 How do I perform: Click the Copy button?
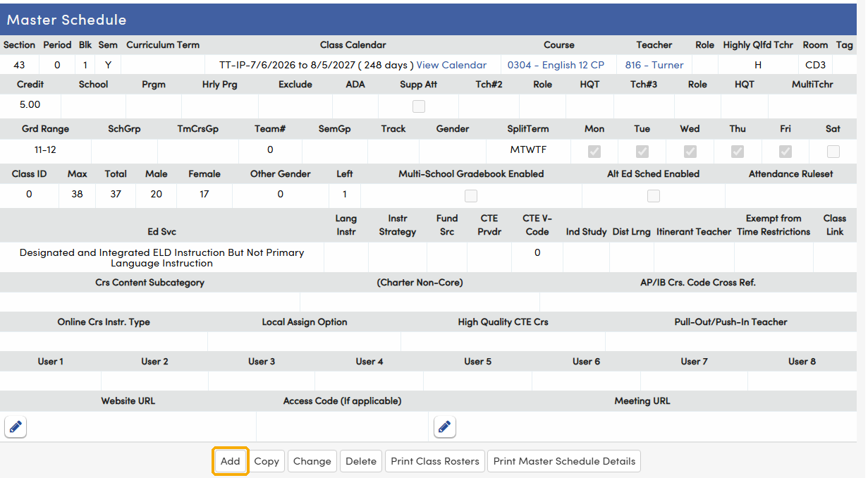267,461
